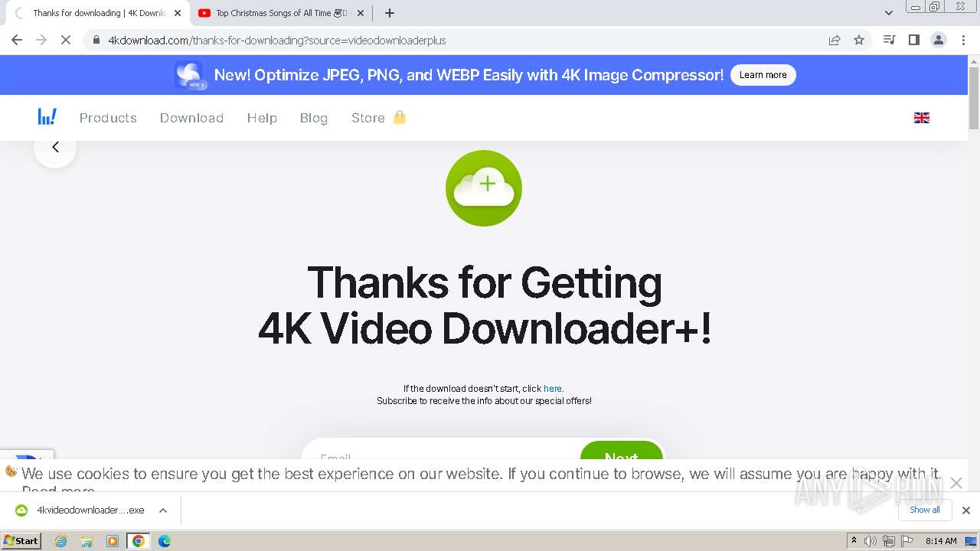Close the Top Christmas Songs tab
The width and height of the screenshot is (980, 551).
point(361,13)
